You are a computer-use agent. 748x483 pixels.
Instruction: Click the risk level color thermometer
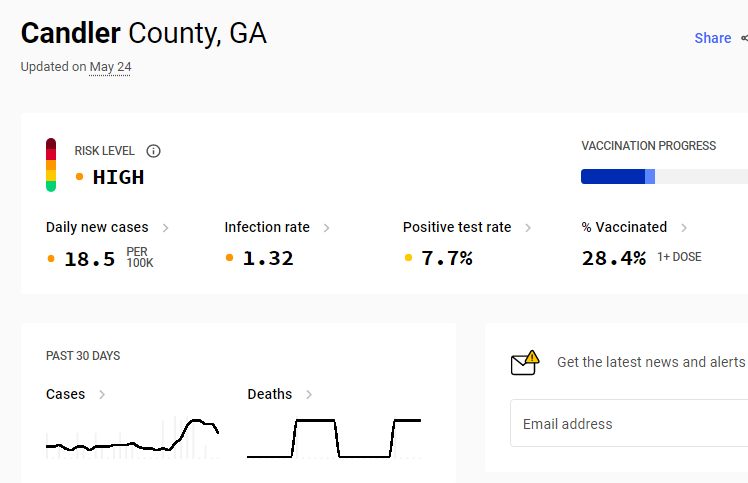[51, 165]
